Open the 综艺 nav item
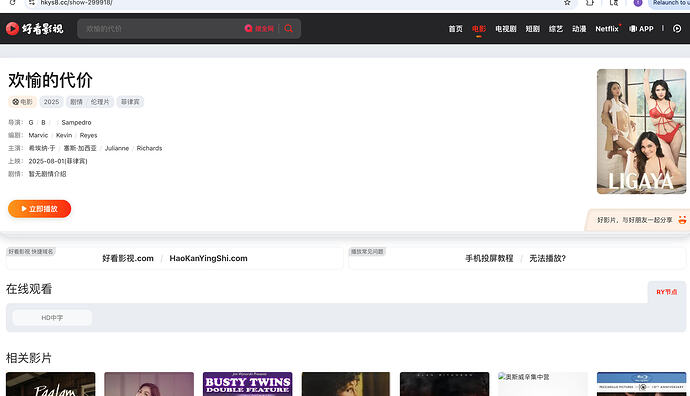Screen dimensions: 690x396 coord(556,29)
